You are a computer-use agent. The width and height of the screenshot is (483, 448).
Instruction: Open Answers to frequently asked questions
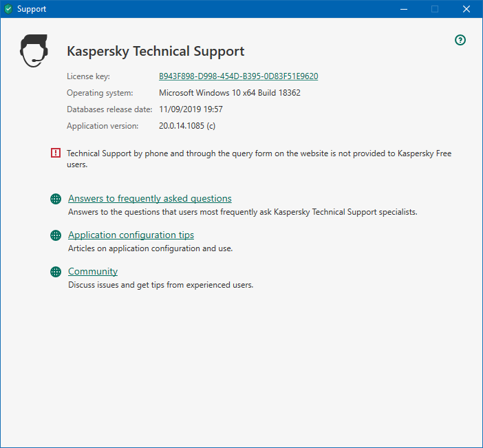coord(150,198)
